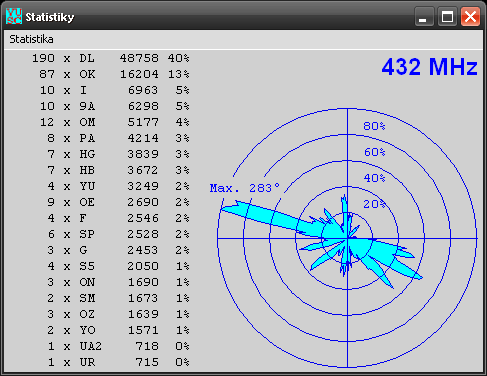This screenshot has width=487, height=376.
Task: Select the DL row with 48758 points
Action: point(111,58)
